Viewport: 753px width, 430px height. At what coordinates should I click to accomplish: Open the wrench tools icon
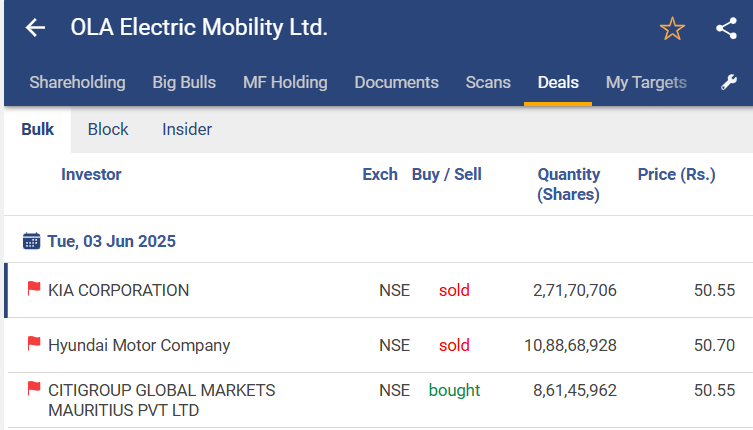(x=728, y=83)
